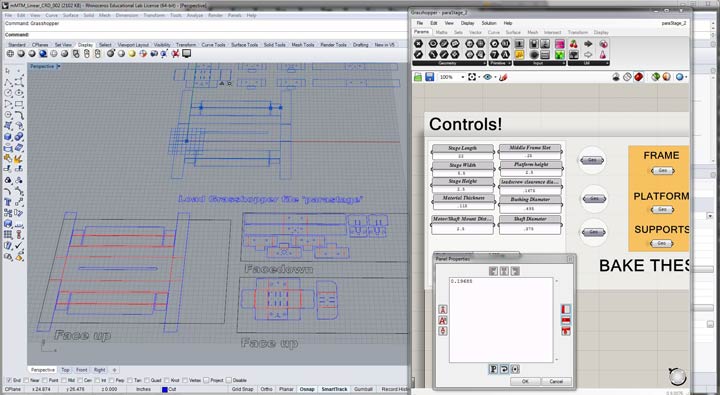The width and height of the screenshot is (720, 395).
Task: Open the Analyze menu in Rhino
Action: [x=194, y=15]
